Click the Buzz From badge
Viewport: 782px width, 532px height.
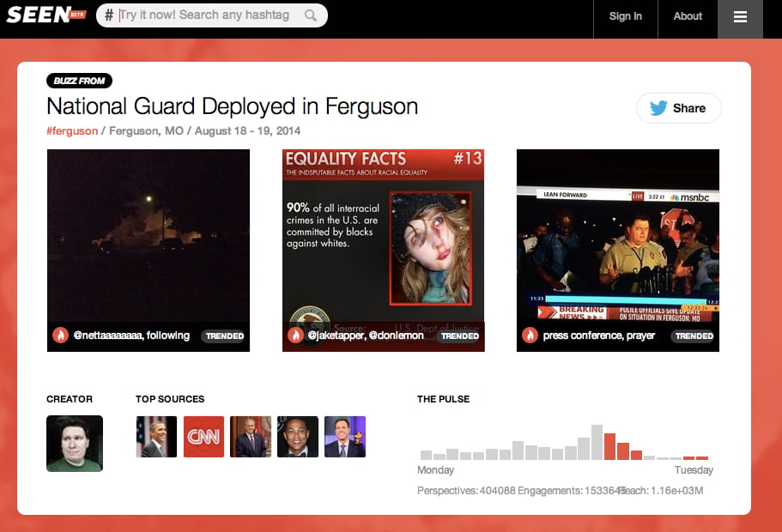click(79, 81)
